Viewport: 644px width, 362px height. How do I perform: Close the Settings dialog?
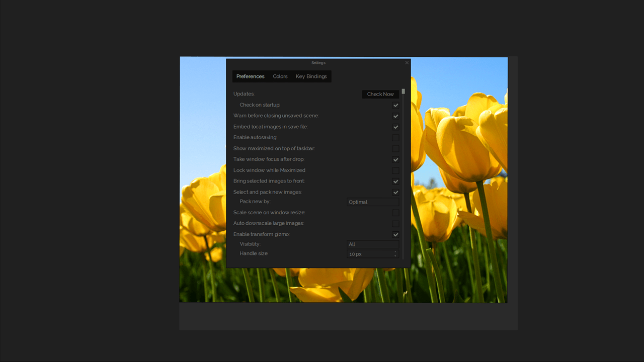[407, 63]
